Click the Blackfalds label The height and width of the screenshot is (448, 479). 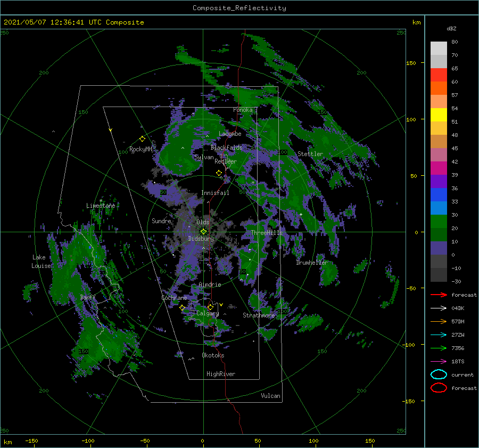click(x=226, y=148)
